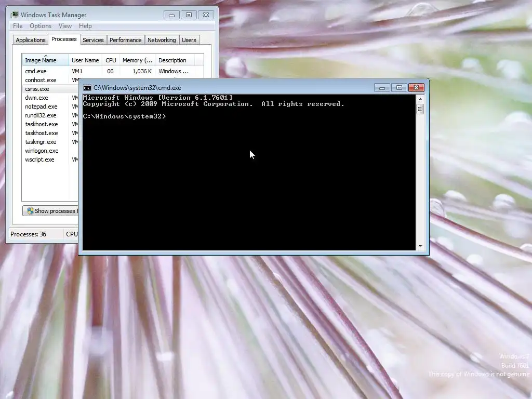Sort by the CPU column header

point(111,60)
